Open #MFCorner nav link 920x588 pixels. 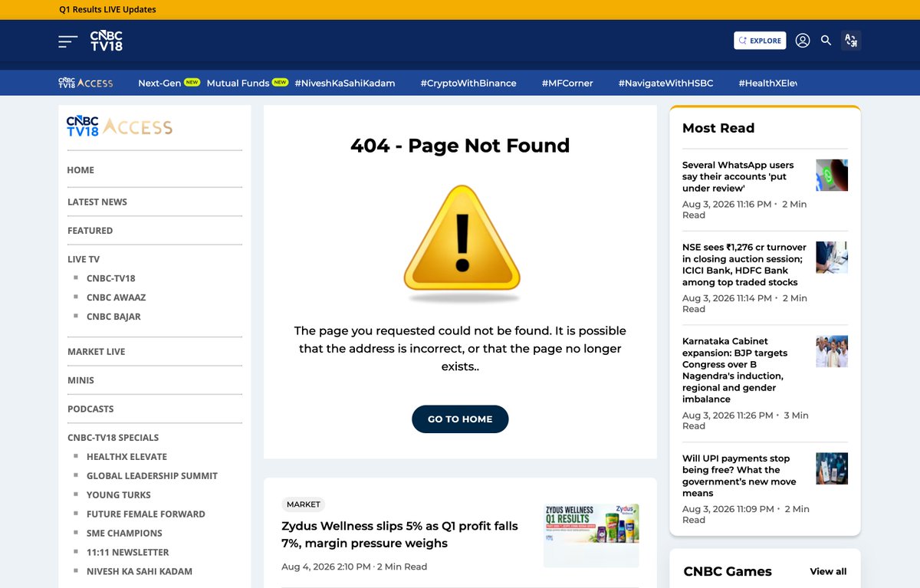(x=567, y=83)
